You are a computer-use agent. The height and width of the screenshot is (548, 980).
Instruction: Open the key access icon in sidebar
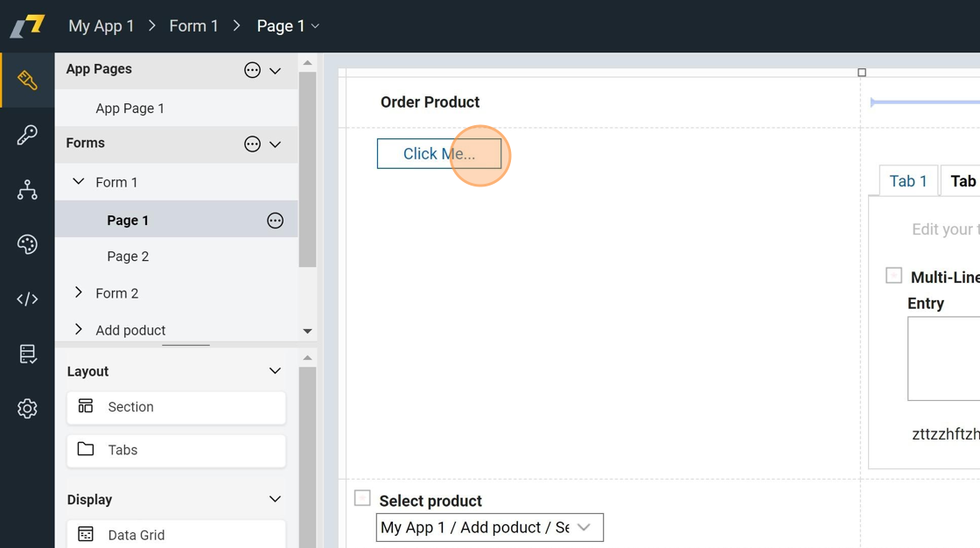[27, 135]
